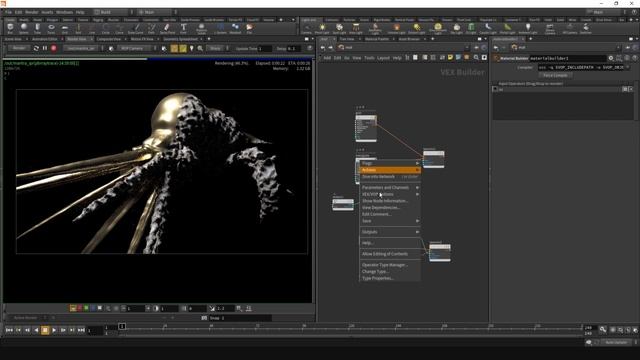Choose Actions in context menu
Screen dimensions: 640x360
point(390,170)
